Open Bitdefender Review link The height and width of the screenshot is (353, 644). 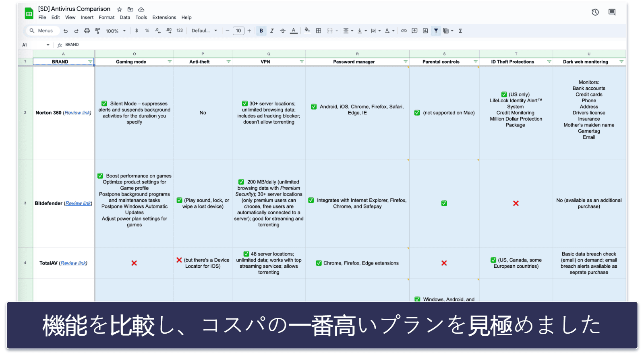pos(78,203)
